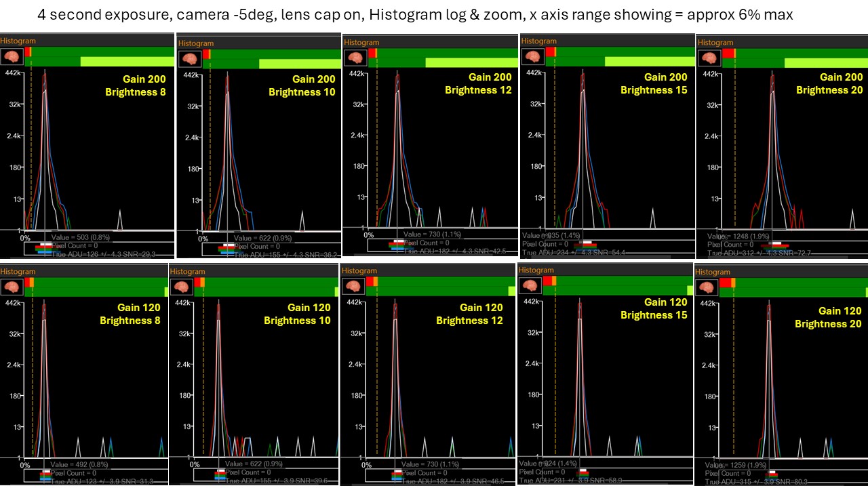The image size is (868, 488).
Task: Select brain icon in Gain 200 Brightness 15 panel
Action: [x=533, y=56]
